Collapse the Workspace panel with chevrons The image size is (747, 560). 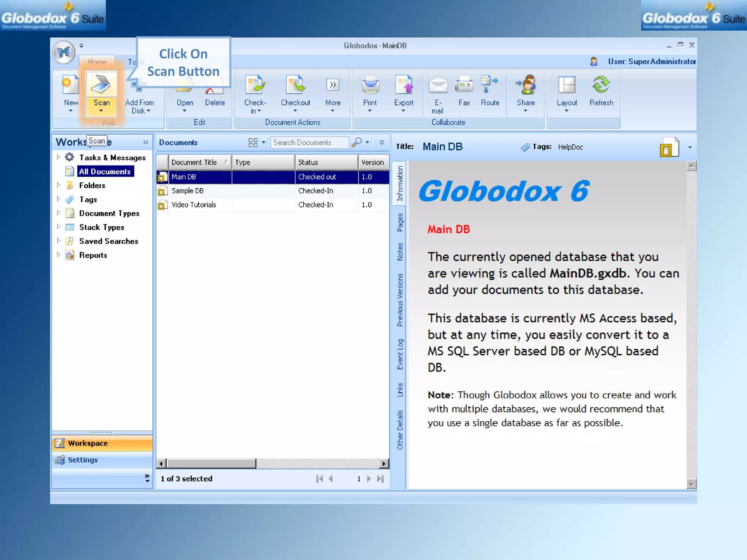(x=146, y=142)
